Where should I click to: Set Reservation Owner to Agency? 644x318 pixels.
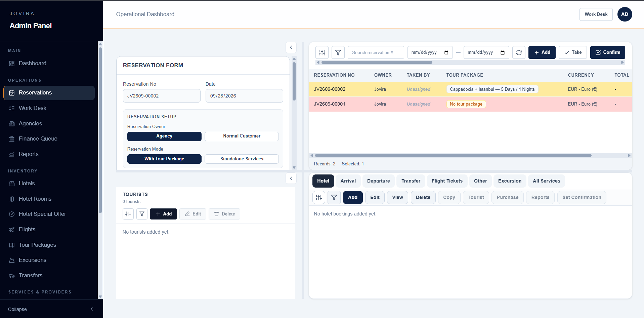point(164,136)
